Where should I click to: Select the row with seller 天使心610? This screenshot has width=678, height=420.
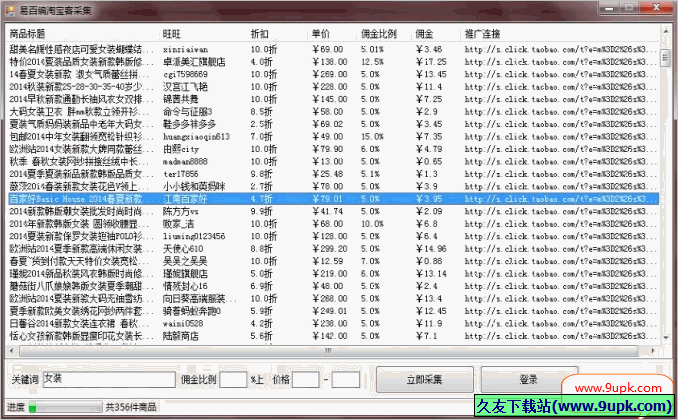(x=332, y=249)
